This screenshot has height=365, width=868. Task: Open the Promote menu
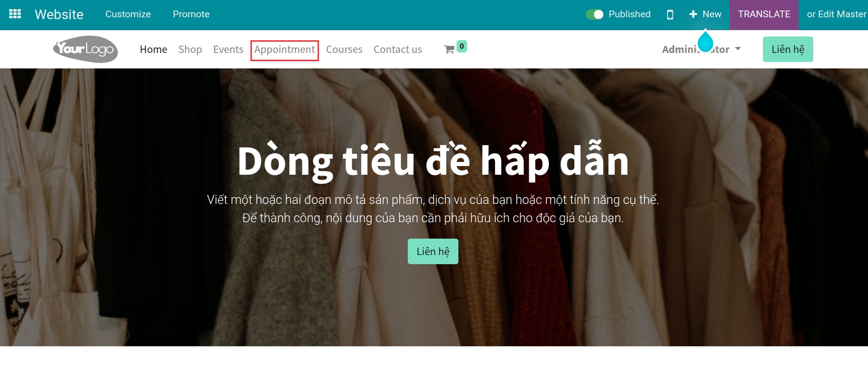(191, 14)
